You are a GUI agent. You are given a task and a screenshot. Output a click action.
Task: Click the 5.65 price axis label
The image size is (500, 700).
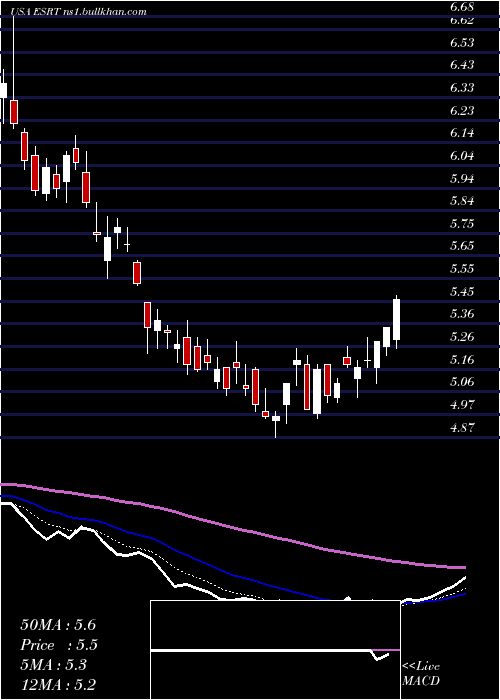pos(462,246)
